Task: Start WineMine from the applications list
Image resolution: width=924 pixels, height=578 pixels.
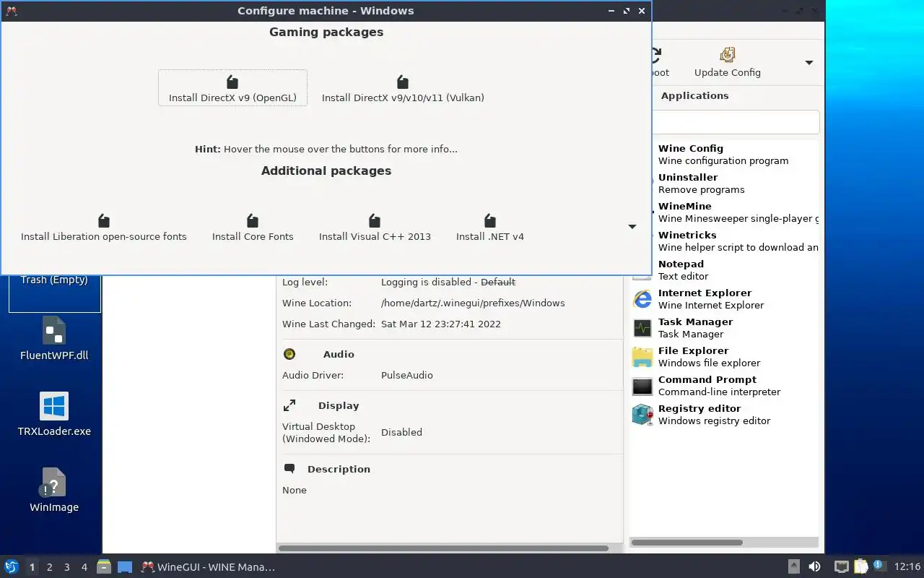Action: (x=725, y=212)
